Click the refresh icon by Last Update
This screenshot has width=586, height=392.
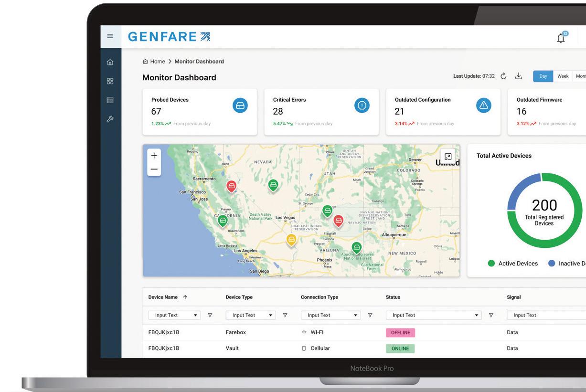pyautogui.click(x=503, y=76)
